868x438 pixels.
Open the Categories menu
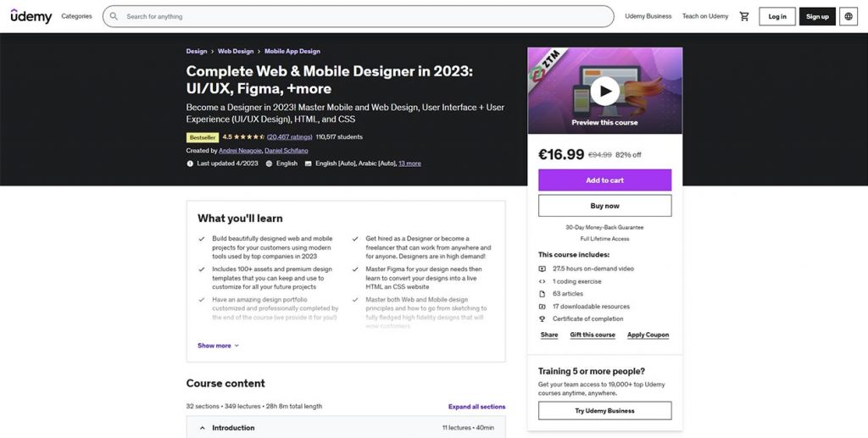[76, 17]
